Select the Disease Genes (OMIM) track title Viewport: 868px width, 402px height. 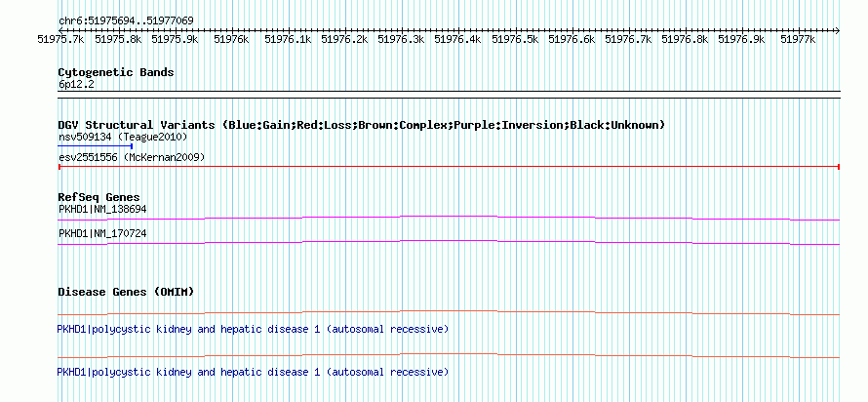pyautogui.click(x=126, y=292)
